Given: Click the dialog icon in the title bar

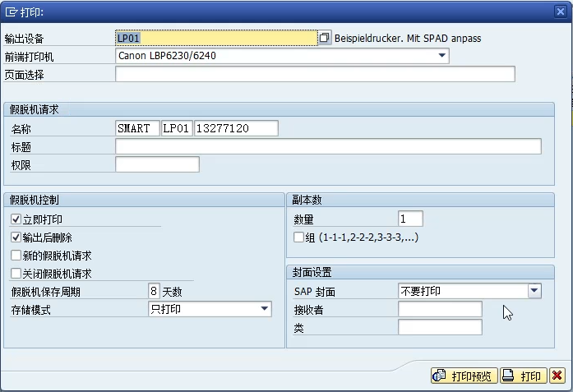Looking at the screenshot, I should [x=11, y=12].
